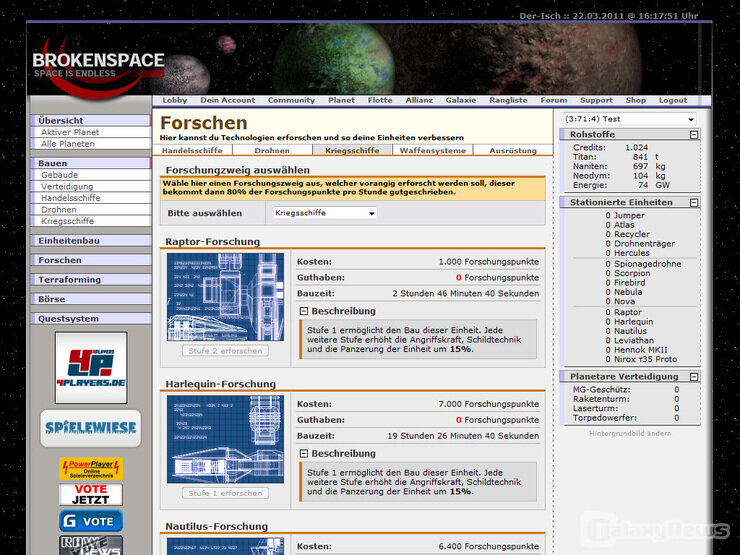The height and width of the screenshot is (555, 740).
Task: Click the Credits value 1.024
Action: click(x=636, y=147)
